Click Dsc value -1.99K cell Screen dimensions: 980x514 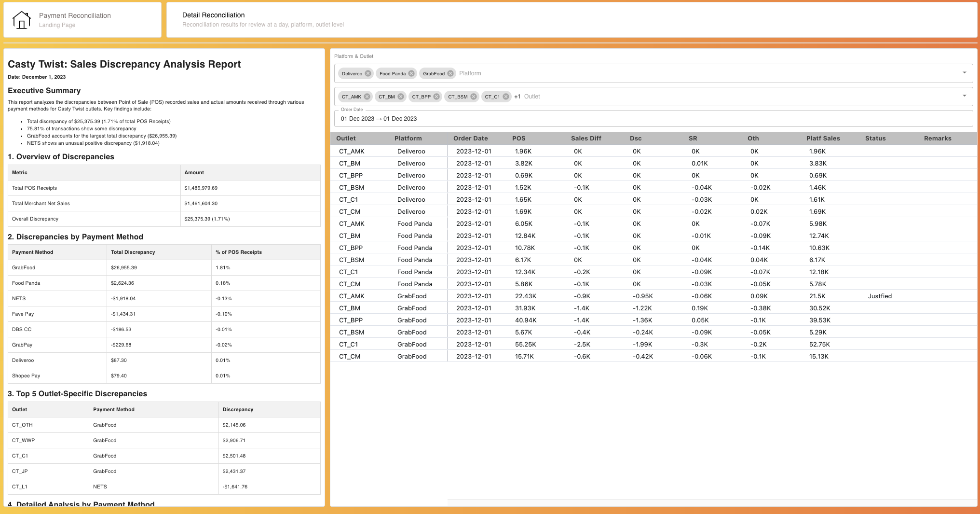642,345
